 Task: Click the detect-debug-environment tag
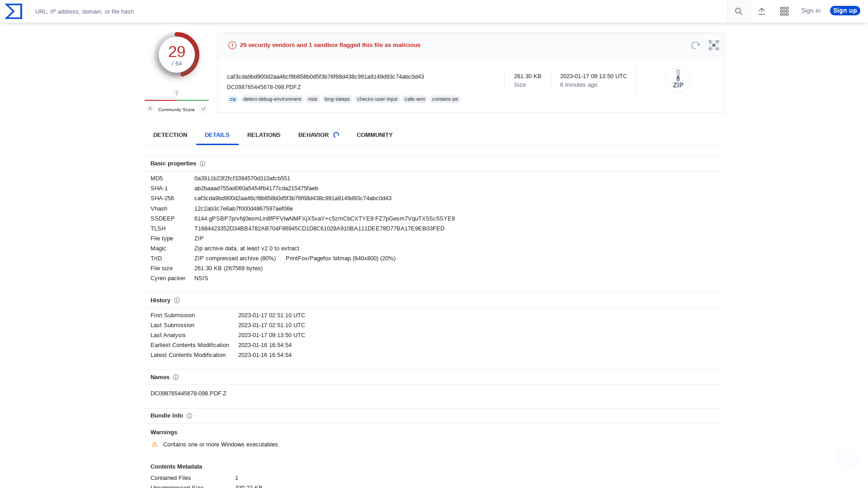(x=272, y=99)
